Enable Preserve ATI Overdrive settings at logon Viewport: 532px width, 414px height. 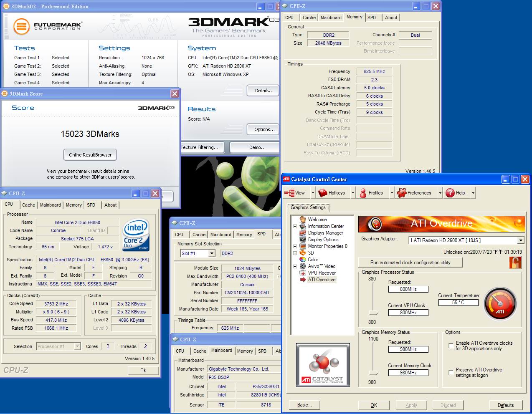coord(451,372)
